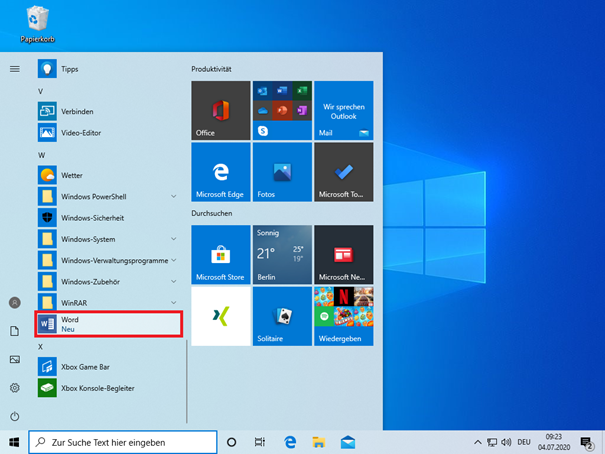
Task: Launch the Solitaire tile
Action: (x=282, y=316)
